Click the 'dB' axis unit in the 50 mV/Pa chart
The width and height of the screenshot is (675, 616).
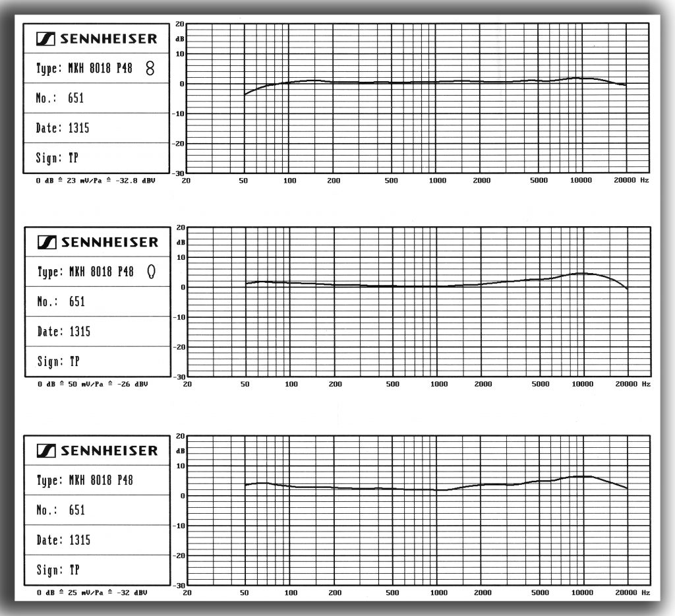point(181,243)
